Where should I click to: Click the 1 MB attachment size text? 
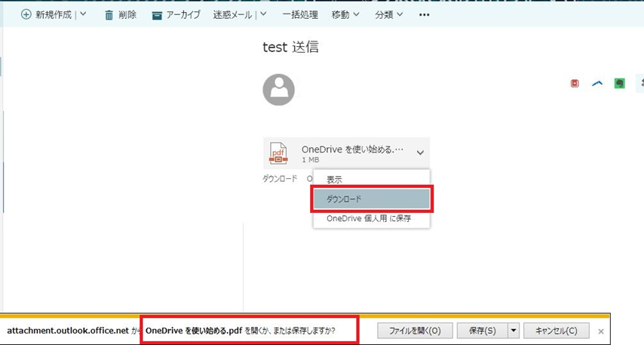[311, 160]
